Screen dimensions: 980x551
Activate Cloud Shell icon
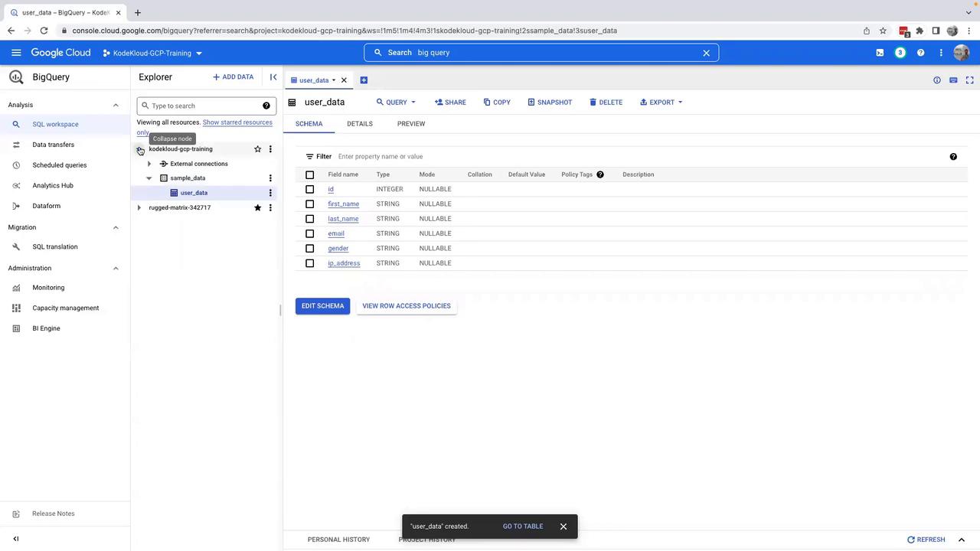tap(880, 53)
